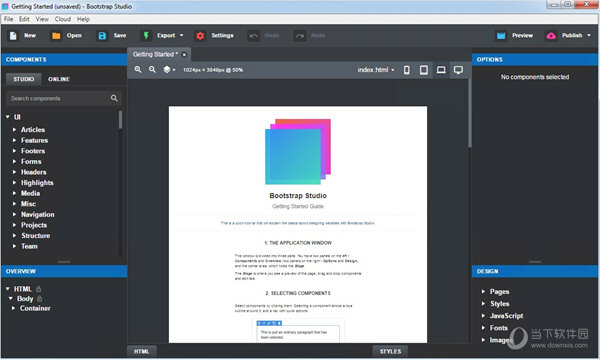Select the Team category label
600x360 pixels.
(29, 246)
